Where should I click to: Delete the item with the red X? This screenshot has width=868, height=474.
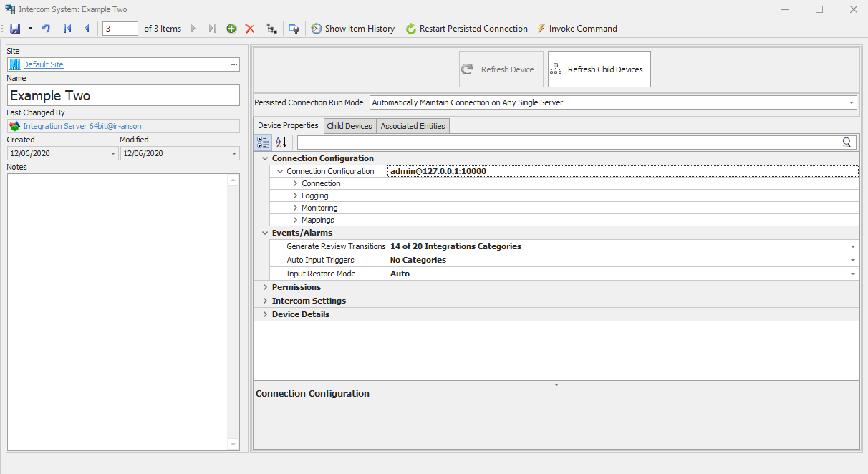tap(250, 29)
